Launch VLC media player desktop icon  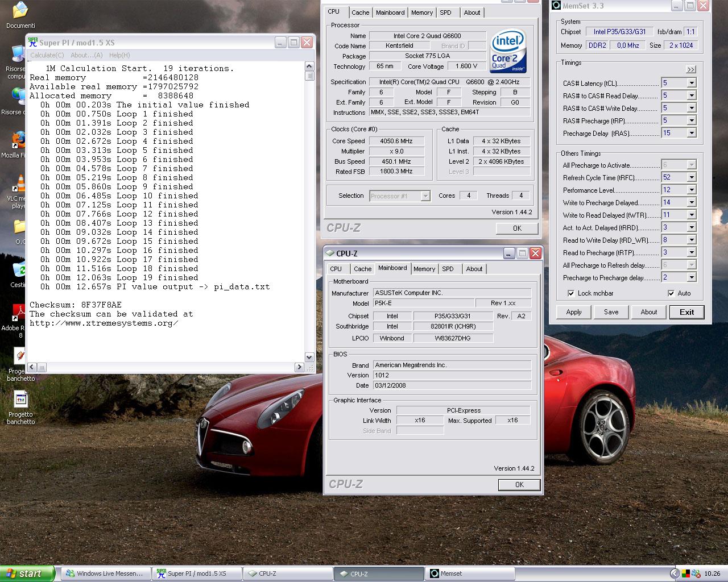pos(19,184)
